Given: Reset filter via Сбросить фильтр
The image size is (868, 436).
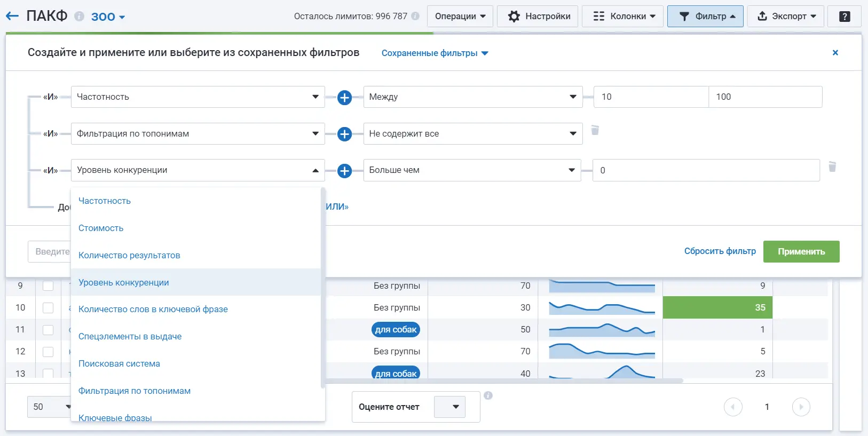Looking at the screenshot, I should pos(720,251).
